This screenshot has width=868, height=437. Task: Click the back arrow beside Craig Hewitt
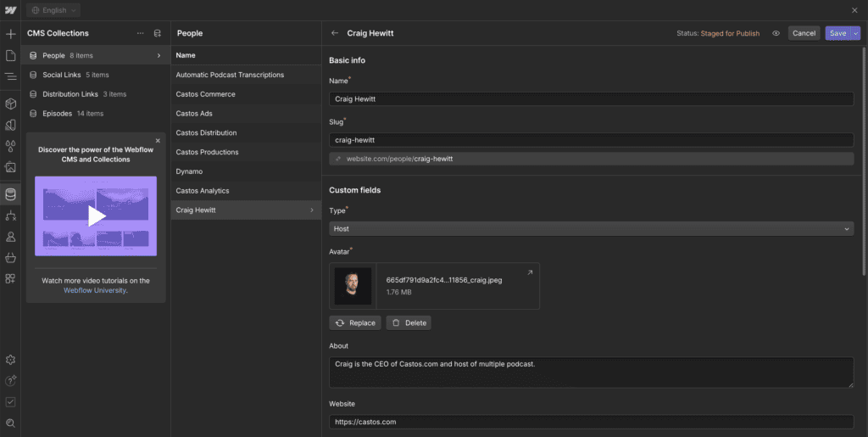(335, 33)
